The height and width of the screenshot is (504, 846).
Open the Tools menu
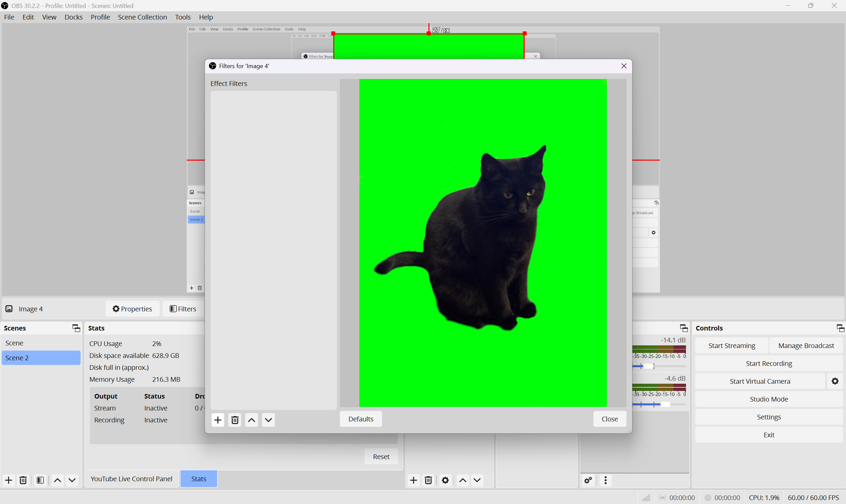183,17
